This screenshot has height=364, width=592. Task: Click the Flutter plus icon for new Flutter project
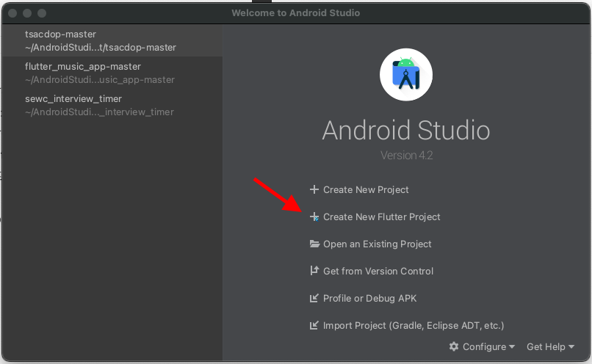pyautogui.click(x=314, y=216)
